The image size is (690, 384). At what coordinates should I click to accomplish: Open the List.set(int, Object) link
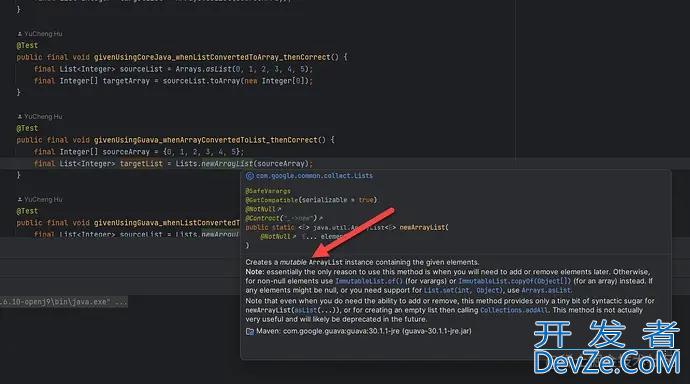click(x=462, y=290)
